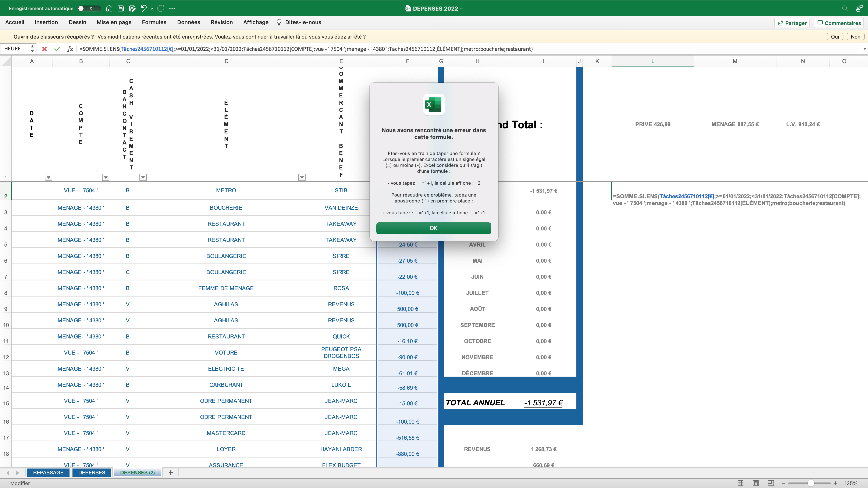Open the REPASSAGE sheet tab
The width and height of the screenshot is (868, 488).
[x=48, y=473]
